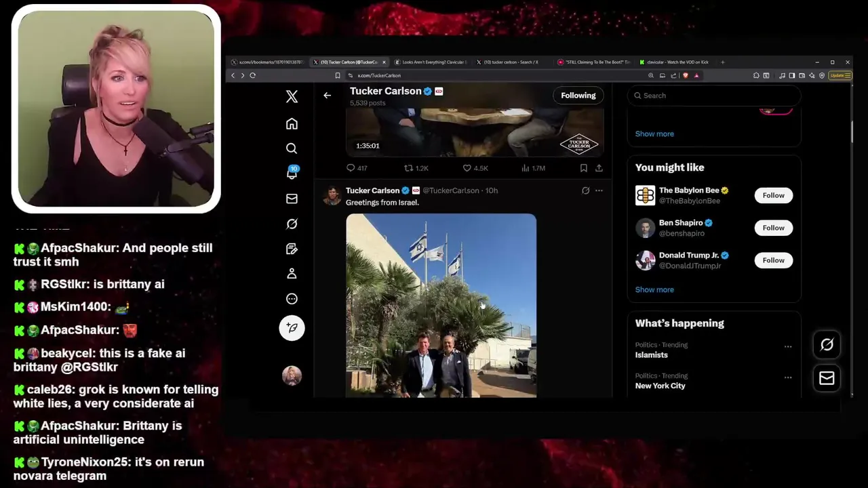
Task: Switch to STILL Claiming To Be tab
Action: point(594,62)
